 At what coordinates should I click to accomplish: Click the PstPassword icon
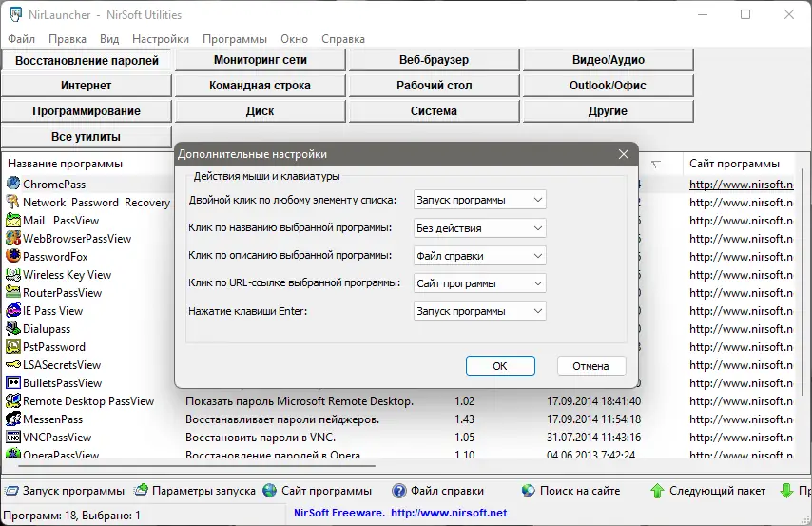coord(13,346)
